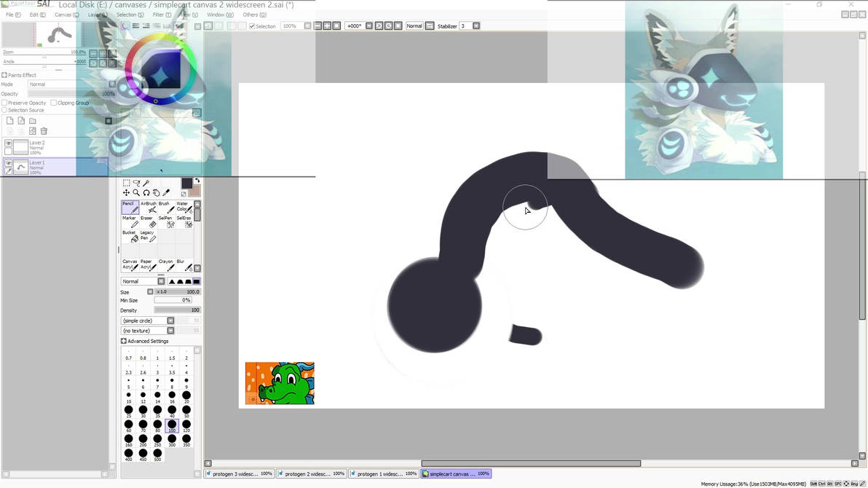Select the Bucket tool

(130, 235)
